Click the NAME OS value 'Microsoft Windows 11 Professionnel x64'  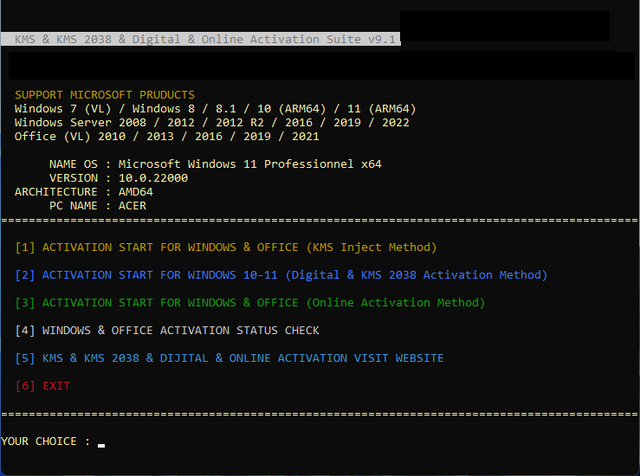coord(250,164)
